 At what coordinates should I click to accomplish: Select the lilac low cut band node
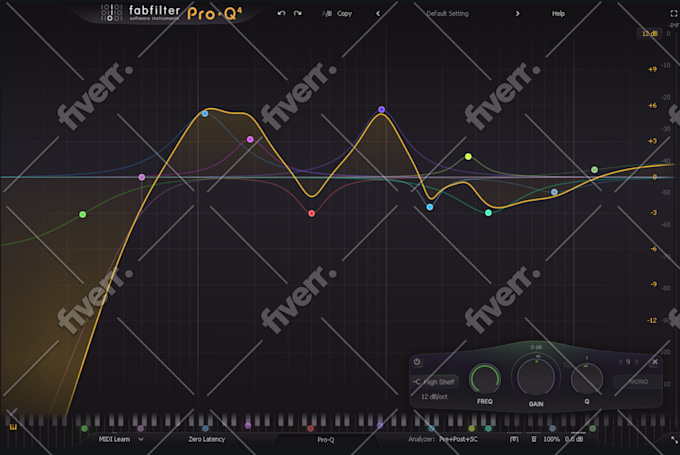click(142, 177)
